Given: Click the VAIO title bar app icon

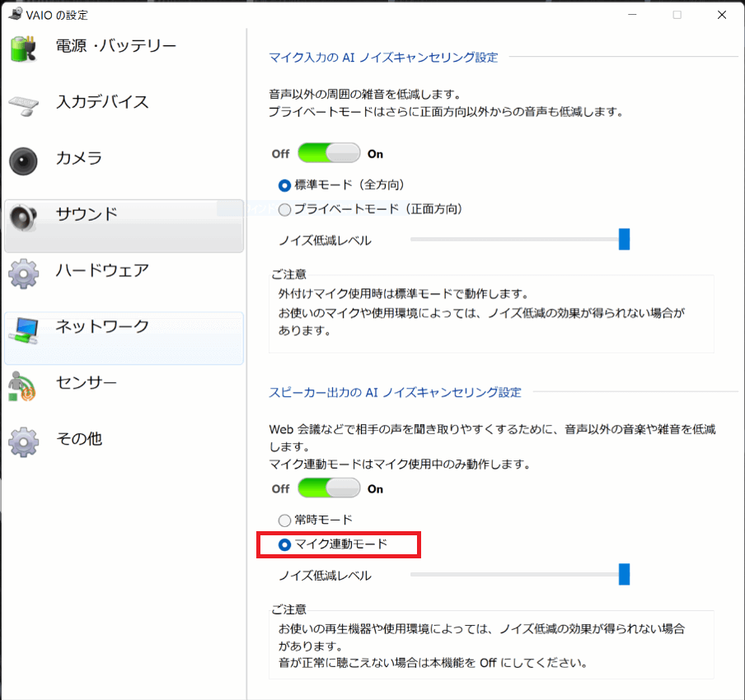Looking at the screenshot, I should pyautogui.click(x=15, y=14).
